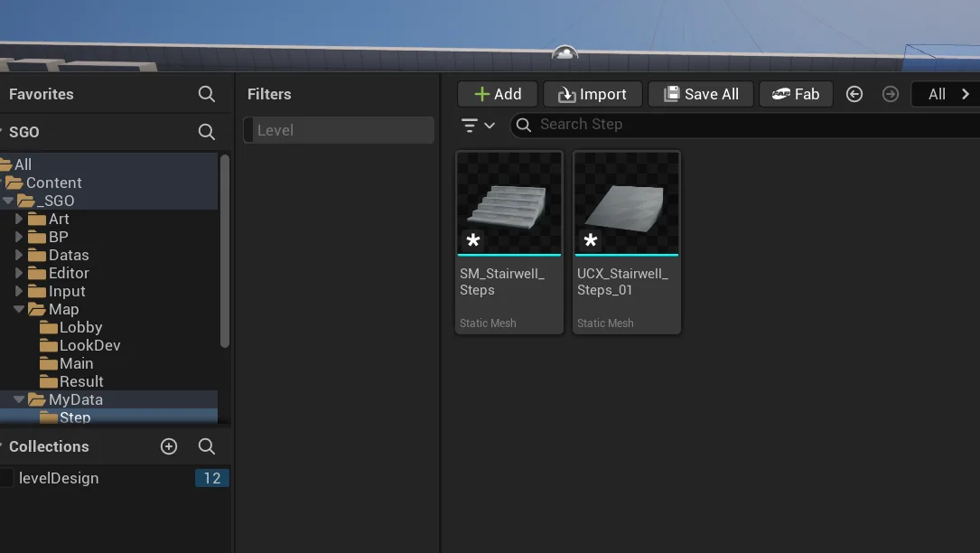Click the levelDesign collection name
Image resolution: width=980 pixels, height=553 pixels.
(59, 478)
